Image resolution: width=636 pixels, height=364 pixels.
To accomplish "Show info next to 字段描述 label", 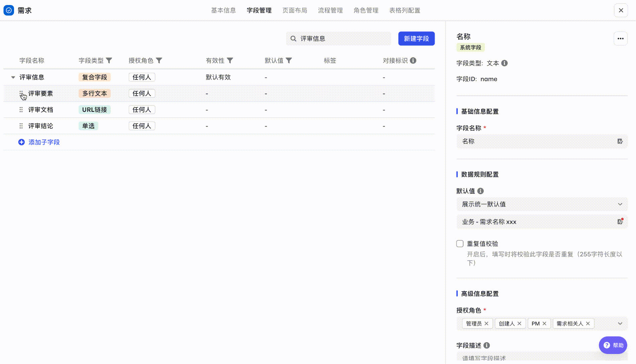I will [487, 345].
